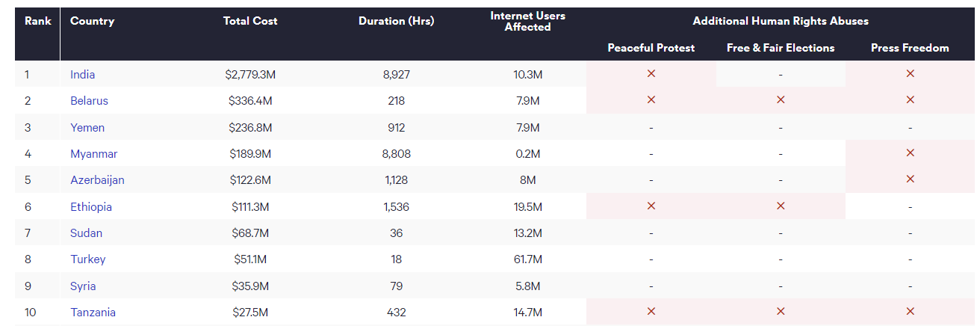This screenshot has width=980, height=326.
Task: Click the Duration (Hrs) column header
Action: click(395, 21)
